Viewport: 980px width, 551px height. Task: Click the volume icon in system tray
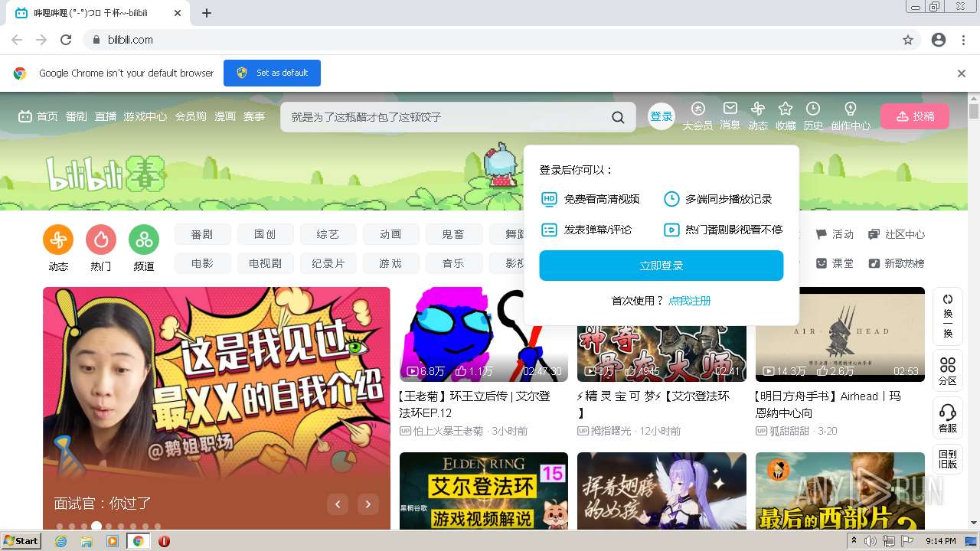point(871,541)
